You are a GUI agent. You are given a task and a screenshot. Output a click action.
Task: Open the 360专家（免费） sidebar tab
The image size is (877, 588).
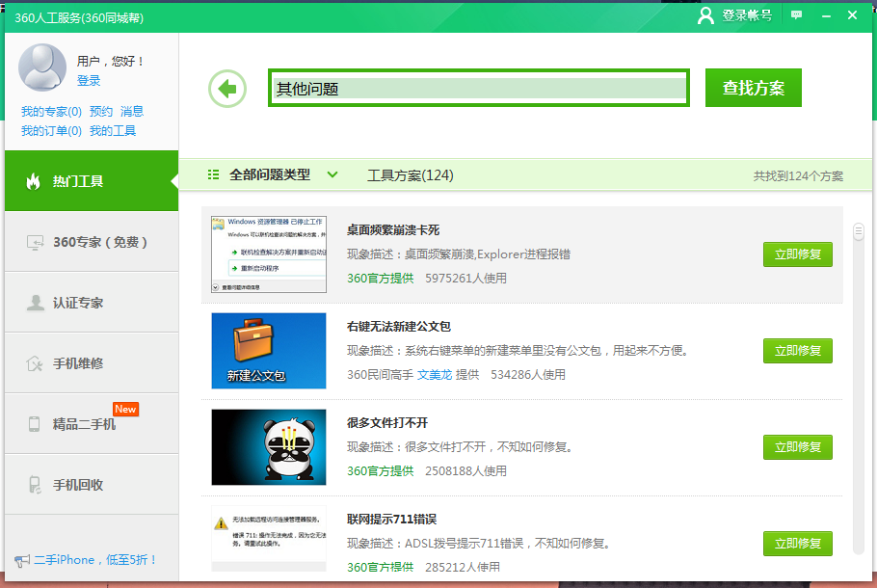pyautogui.click(x=92, y=242)
